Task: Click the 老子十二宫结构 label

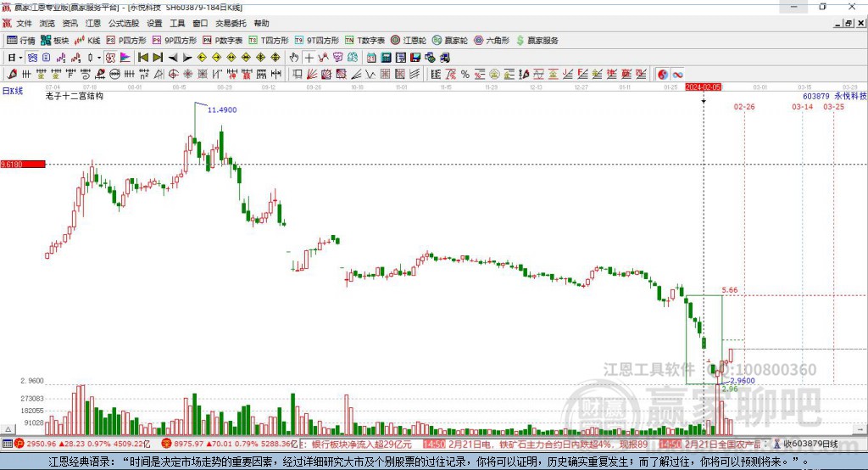Action: (75, 96)
